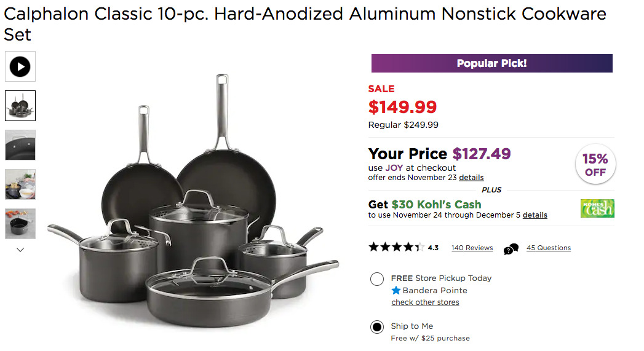
Task: Select the full cookware set thumbnail
Action: [x=20, y=106]
